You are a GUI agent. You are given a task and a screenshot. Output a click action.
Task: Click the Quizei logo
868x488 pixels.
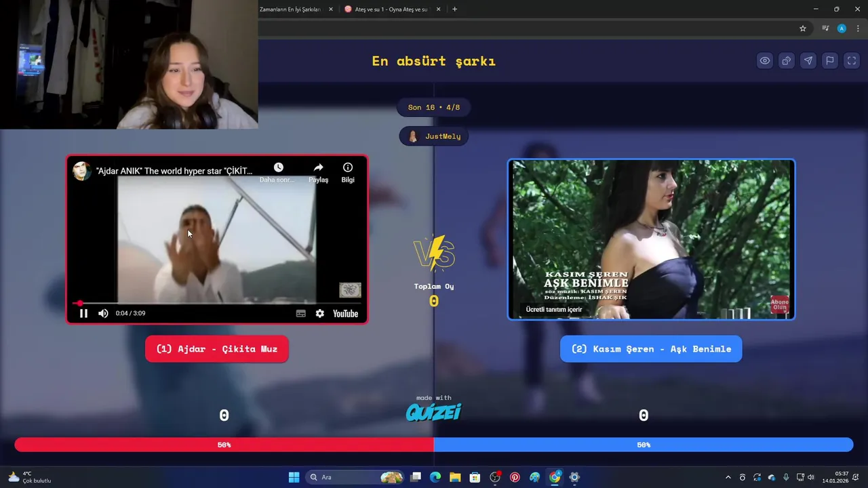point(434,411)
